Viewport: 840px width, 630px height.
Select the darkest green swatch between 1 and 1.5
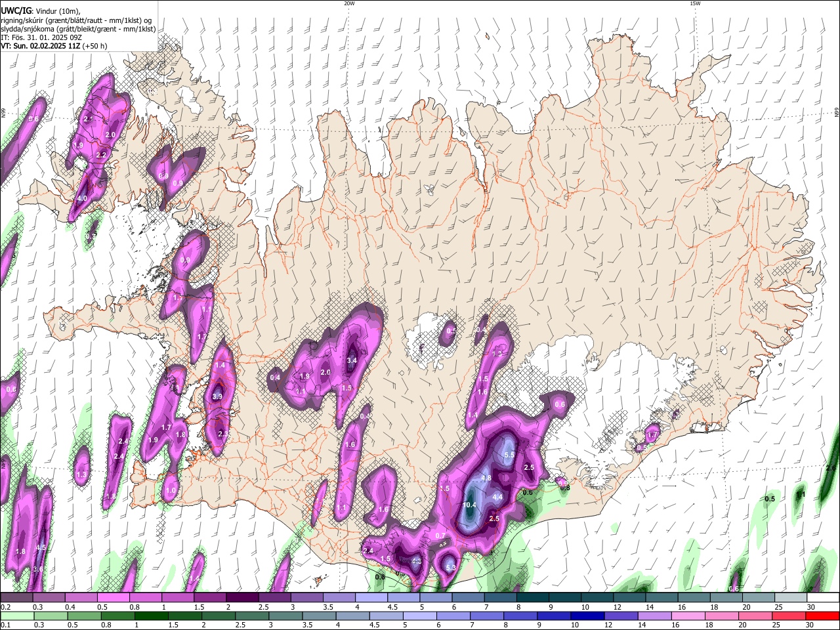(x=150, y=616)
